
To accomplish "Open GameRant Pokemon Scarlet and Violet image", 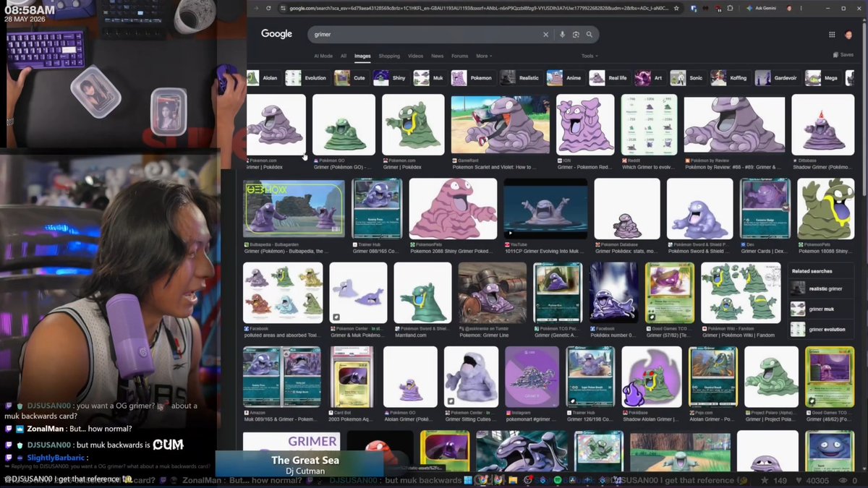I will [501, 124].
